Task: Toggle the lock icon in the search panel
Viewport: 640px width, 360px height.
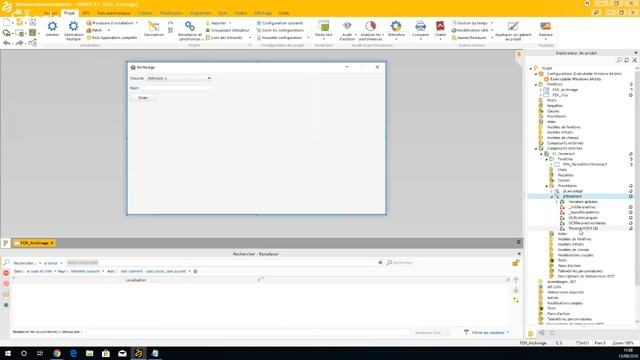Action: [x=516, y=263]
